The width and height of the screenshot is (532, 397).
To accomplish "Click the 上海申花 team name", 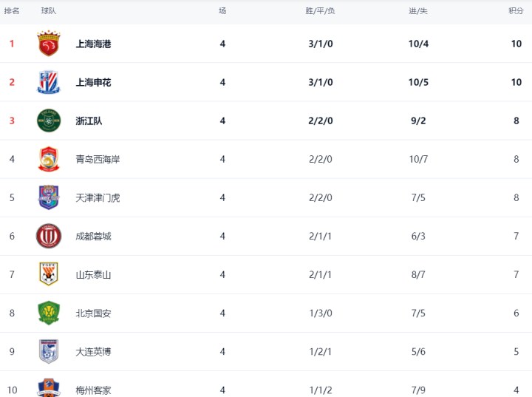I will (93, 82).
